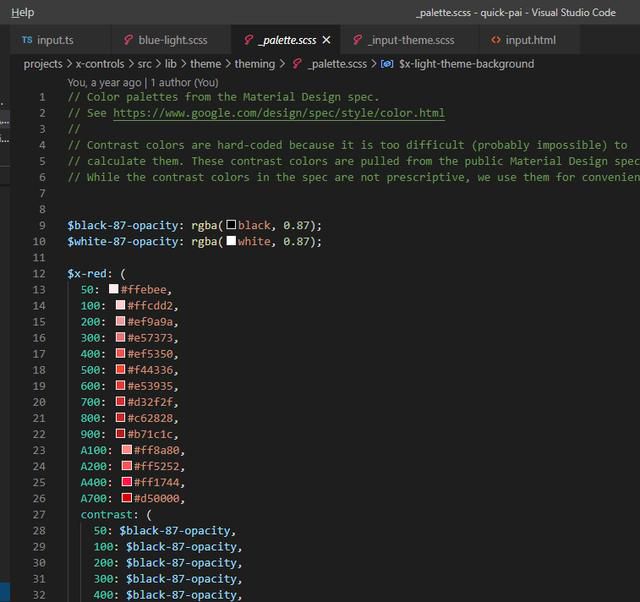Click the comment on line 1
Viewport: 640px width, 602px height.
coord(223,97)
